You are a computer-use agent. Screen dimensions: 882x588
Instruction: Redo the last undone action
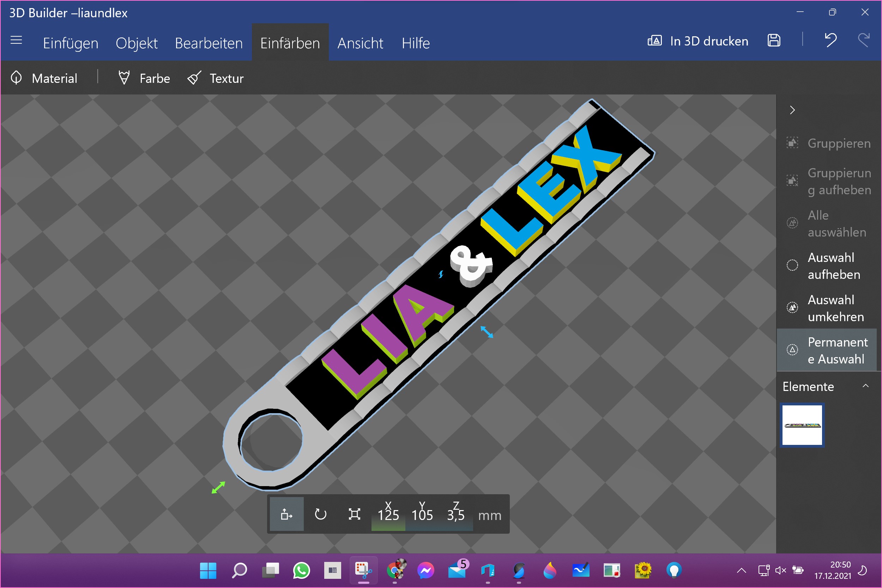pyautogui.click(x=864, y=40)
